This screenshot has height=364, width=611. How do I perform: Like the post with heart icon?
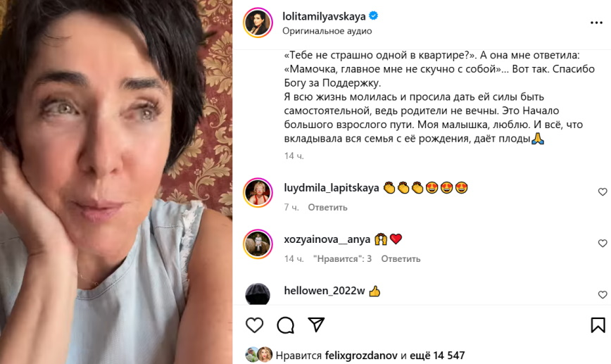click(254, 325)
